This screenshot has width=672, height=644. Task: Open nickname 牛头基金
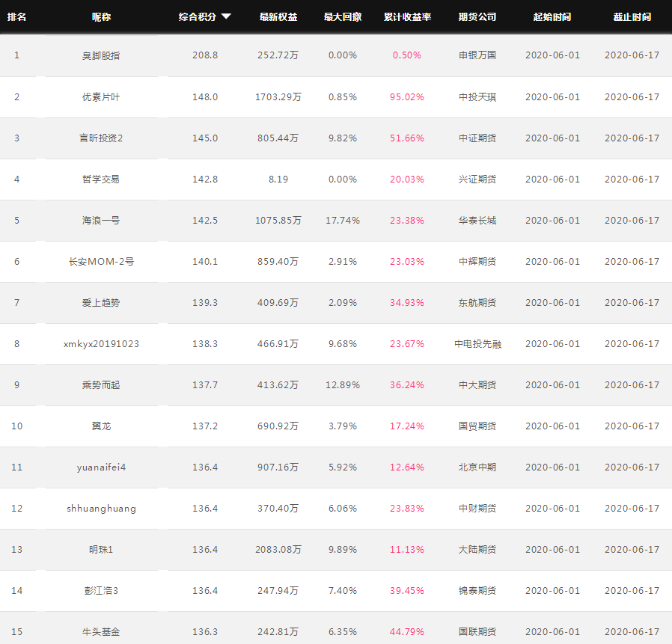(101, 631)
